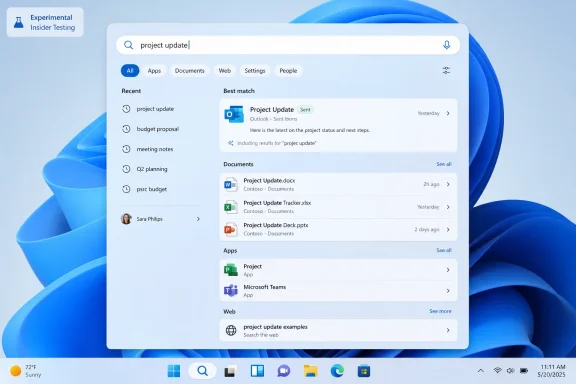Open the Windows Start button
Screen dimensions: 576x384
(174, 371)
